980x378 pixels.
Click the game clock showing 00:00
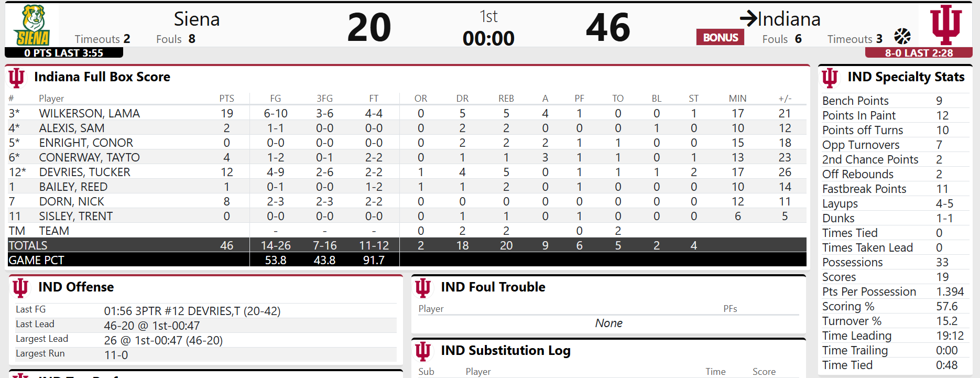click(488, 38)
